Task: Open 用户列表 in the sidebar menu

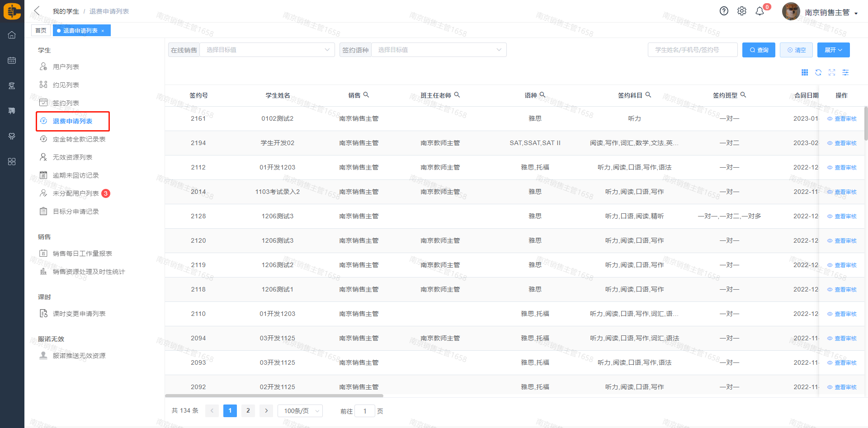Action: pyautogui.click(x=66, y=67)
